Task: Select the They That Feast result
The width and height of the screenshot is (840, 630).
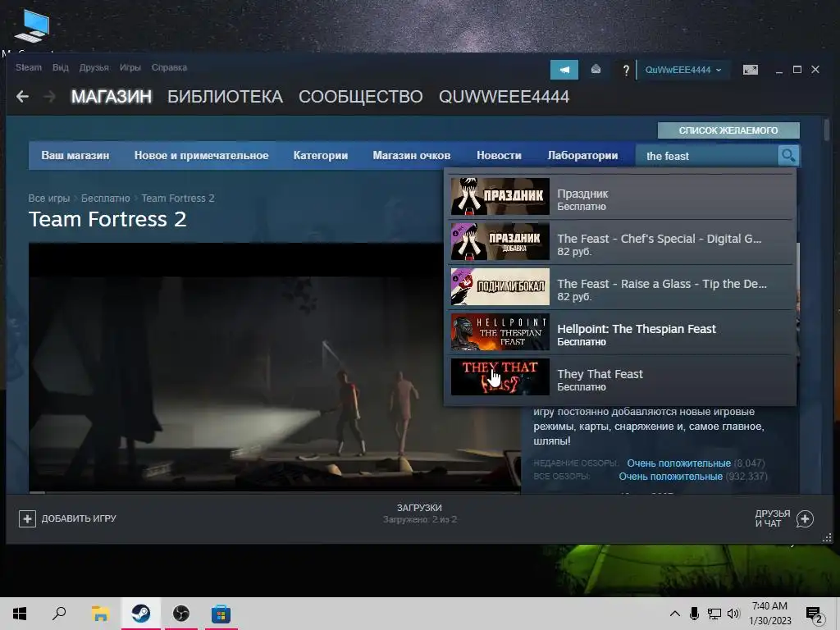Action: tap(620, 377)
